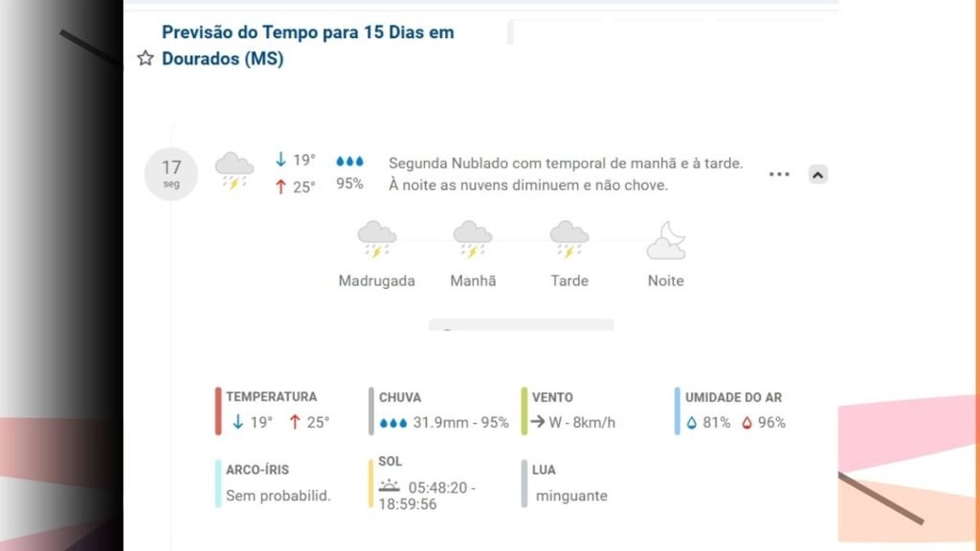Viewport: 980px width, 551px height.
Task: Click the favorite star next to Dourados
Action: click(x=145, y=59)
